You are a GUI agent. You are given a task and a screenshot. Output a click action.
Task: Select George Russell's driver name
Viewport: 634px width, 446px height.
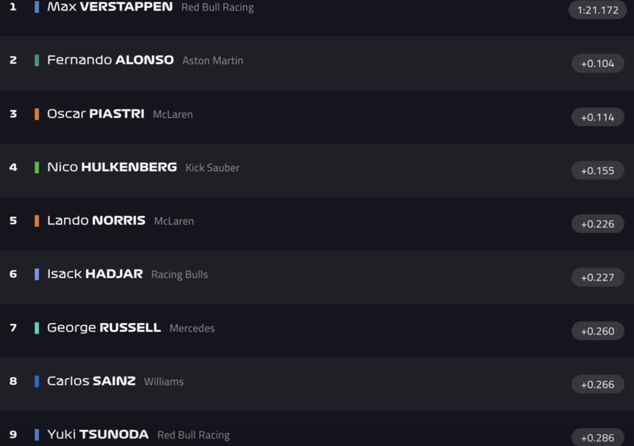[103, 327]
